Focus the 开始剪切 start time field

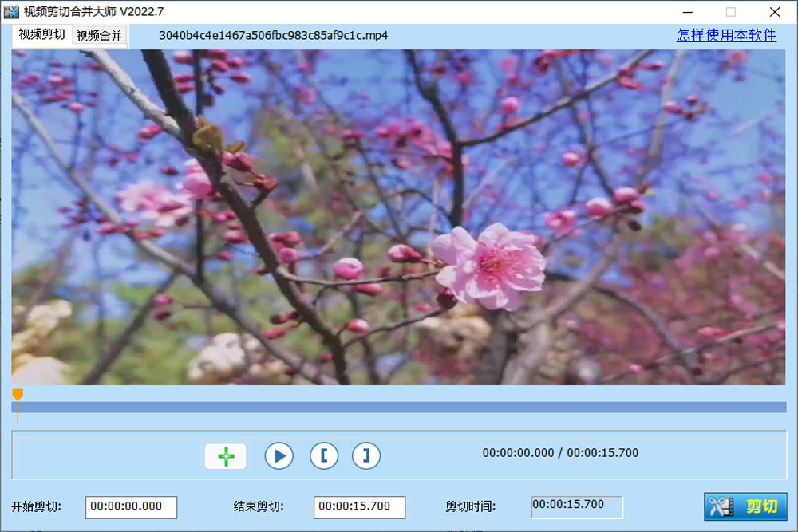click(x=132, y=507)
